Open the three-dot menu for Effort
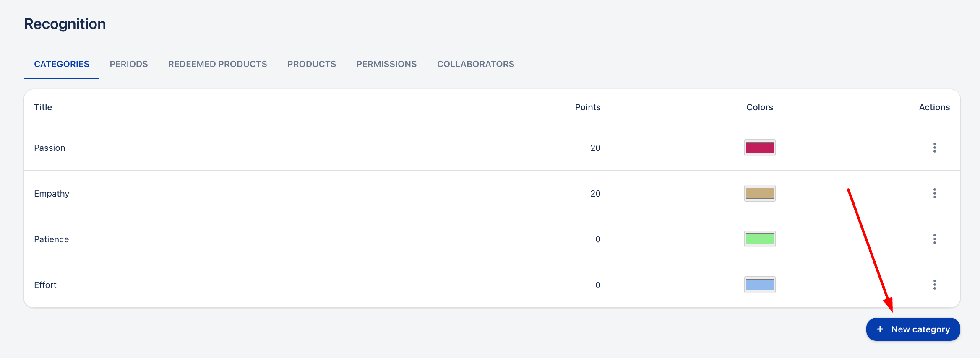The height and width of the screenshot is (358, 980). (x=934, y=285)
